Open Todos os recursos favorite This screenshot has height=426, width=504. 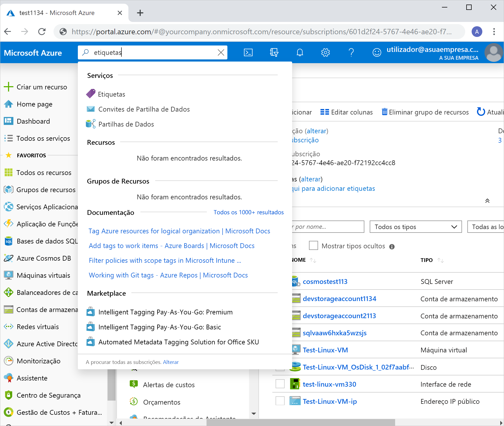tap(44, 173)
